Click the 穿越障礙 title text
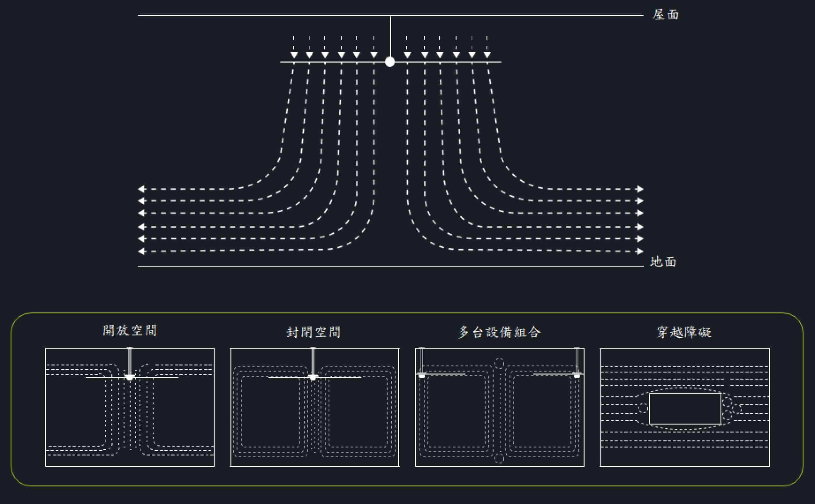815x504 pixels. (684, 332)
